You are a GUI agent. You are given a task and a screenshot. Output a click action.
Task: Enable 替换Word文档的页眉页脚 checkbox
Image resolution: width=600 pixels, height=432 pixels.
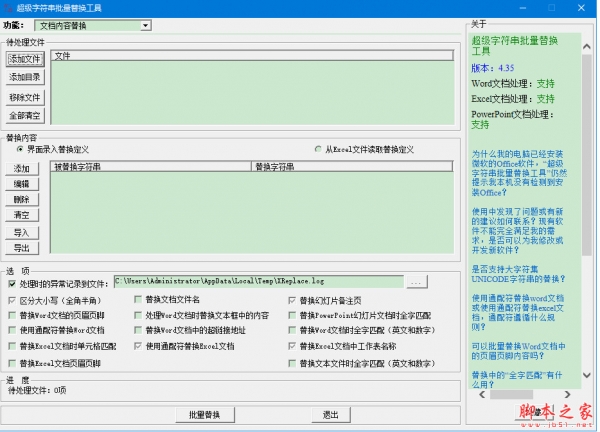(x=12, y=316)
